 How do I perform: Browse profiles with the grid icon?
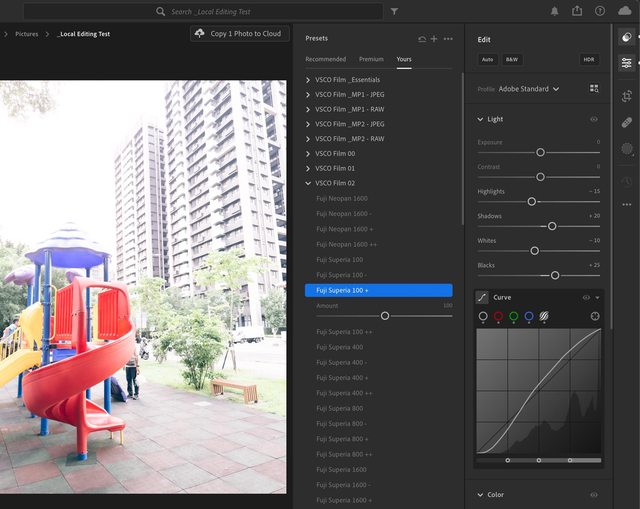pyautogui.click(x=594, y=89)
